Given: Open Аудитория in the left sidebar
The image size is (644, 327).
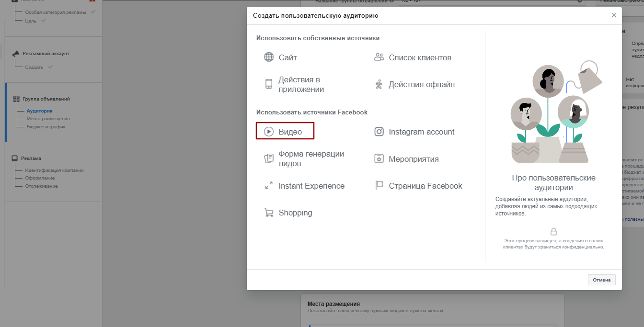Looking at the screenshot, I should click(x=39, y=111).
